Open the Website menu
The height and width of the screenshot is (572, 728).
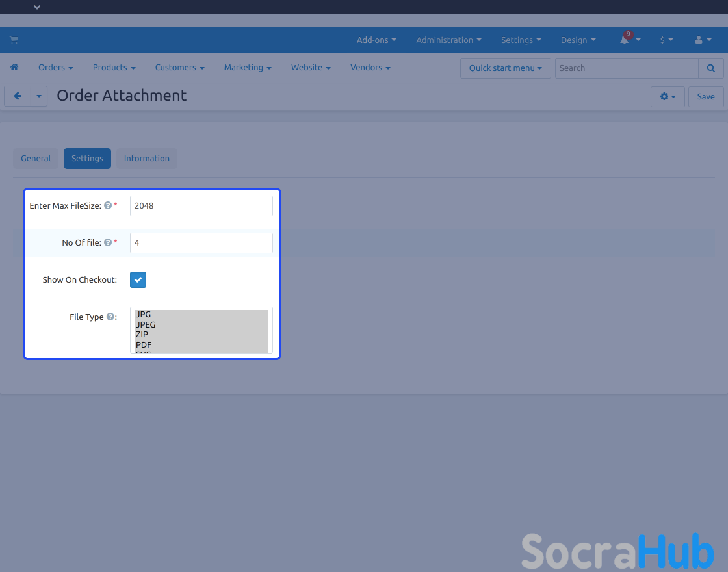point(311,68)
